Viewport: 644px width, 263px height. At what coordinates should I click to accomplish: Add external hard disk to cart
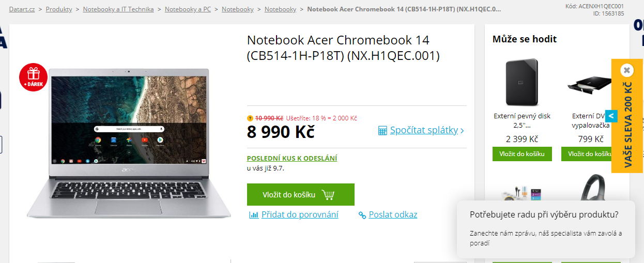pos(522,154)
